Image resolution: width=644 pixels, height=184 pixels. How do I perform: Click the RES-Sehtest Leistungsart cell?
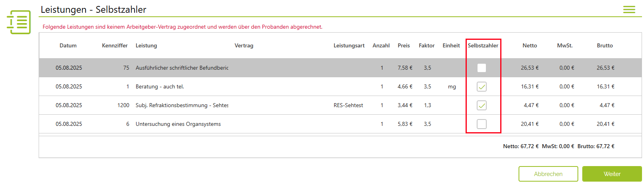point(348,106)
